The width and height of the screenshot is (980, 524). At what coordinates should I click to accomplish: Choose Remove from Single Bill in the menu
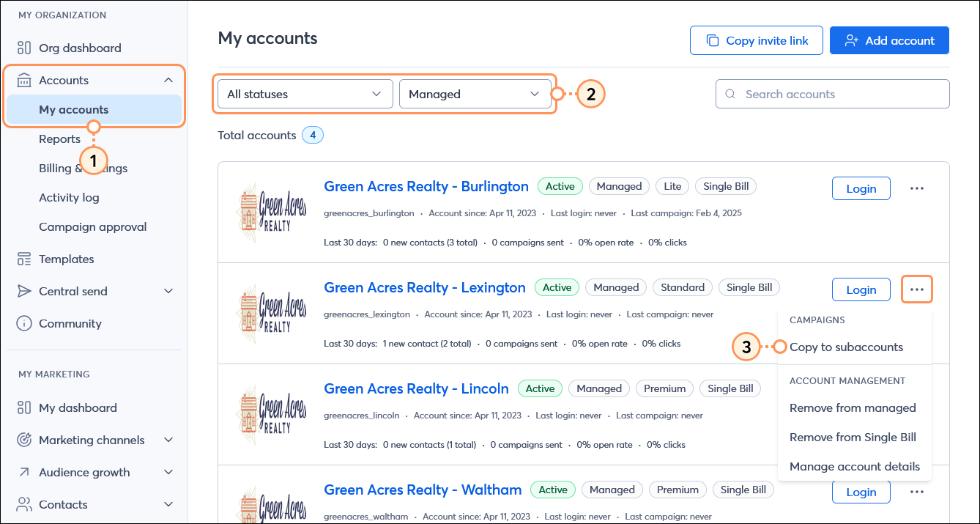(853, 437)
